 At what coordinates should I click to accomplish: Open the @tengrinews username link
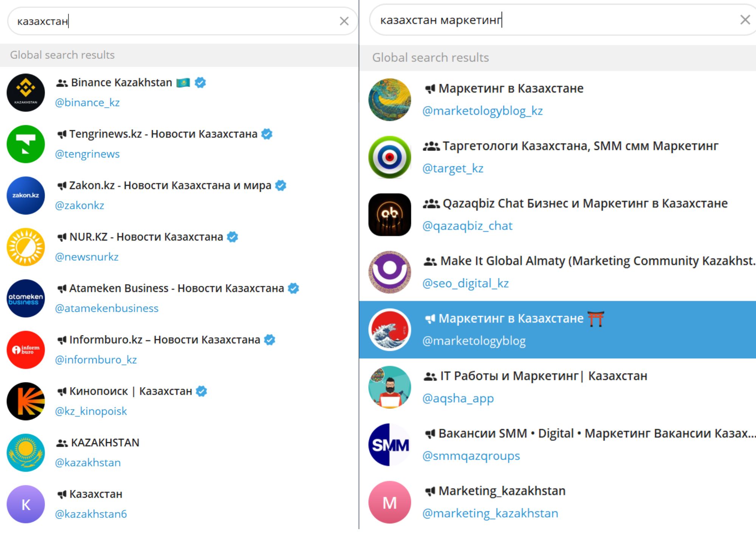[x=87, y=154]
